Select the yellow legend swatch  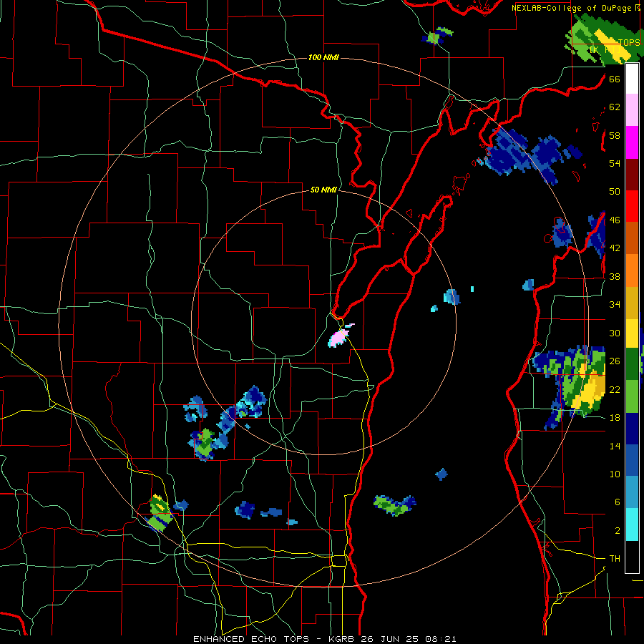coord(632,333)
